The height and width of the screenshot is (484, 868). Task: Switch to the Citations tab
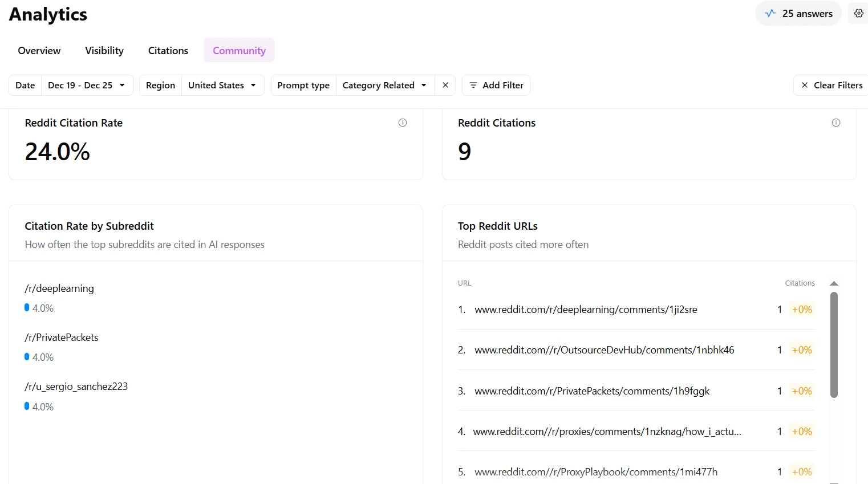(x=168, y=50)
